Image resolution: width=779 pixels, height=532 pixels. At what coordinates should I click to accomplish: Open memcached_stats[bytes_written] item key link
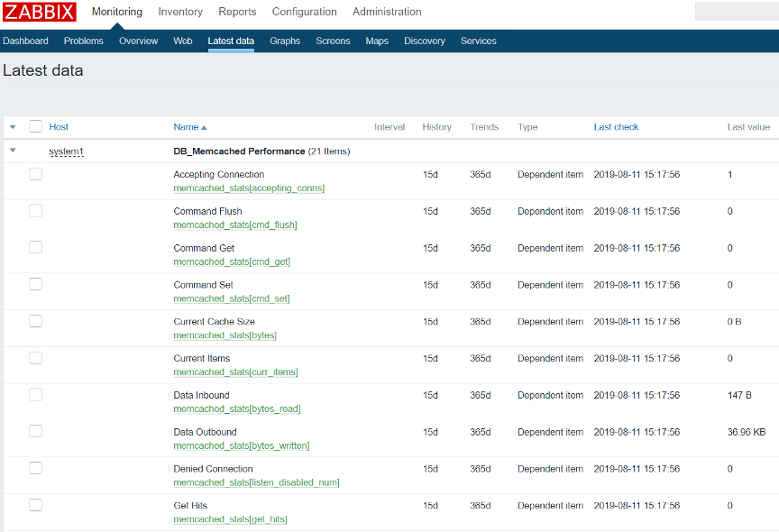point(242,446)
